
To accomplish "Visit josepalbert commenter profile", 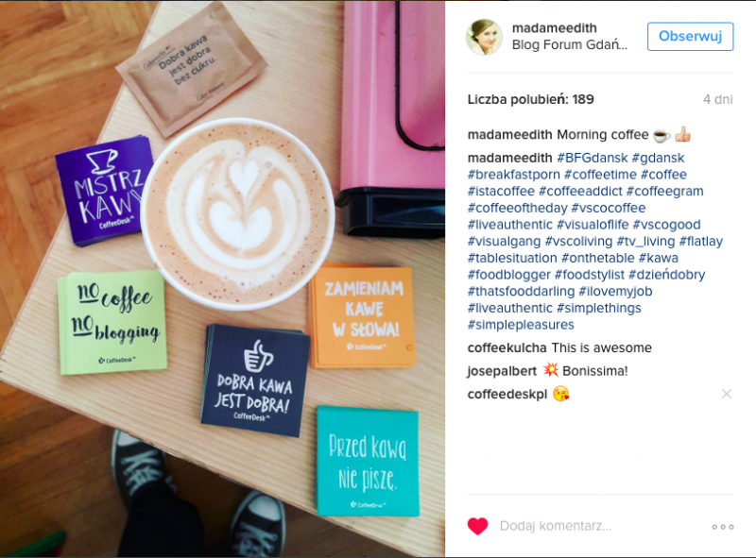I will tap(502, 371).
